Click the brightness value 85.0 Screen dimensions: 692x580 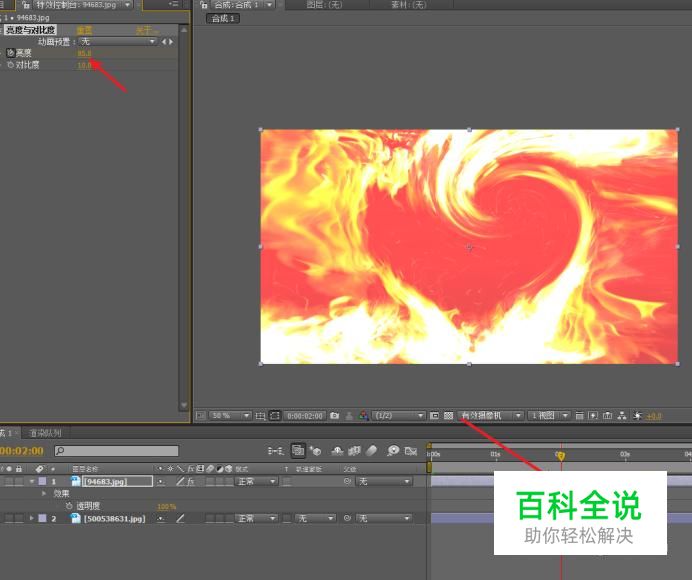(84, 53)
